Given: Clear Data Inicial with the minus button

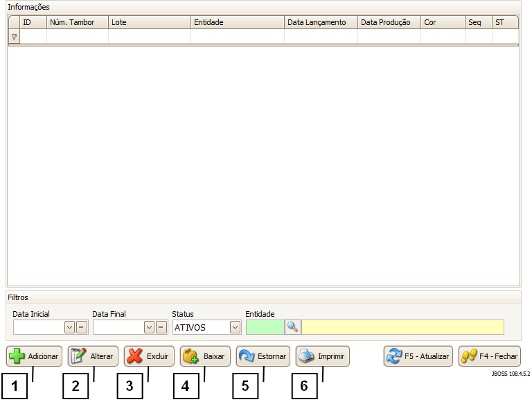Looking at the screenshot, I should [82, 327].
